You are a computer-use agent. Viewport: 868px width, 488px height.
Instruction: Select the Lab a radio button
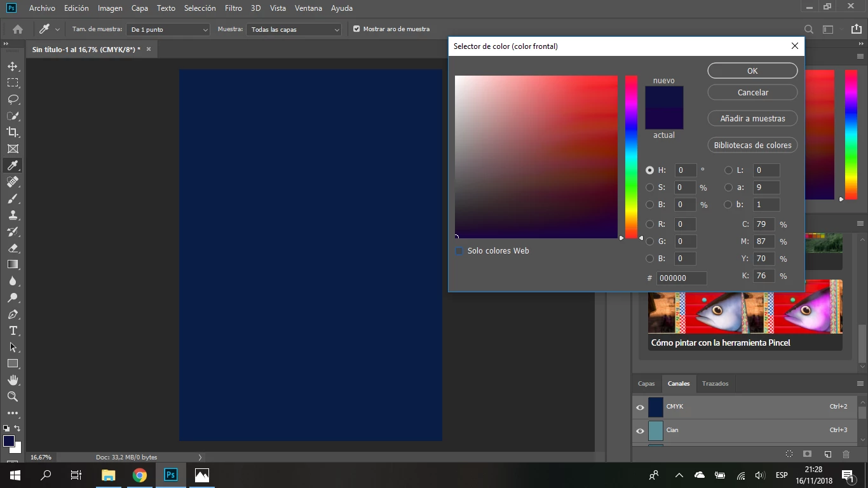(728, 187)
